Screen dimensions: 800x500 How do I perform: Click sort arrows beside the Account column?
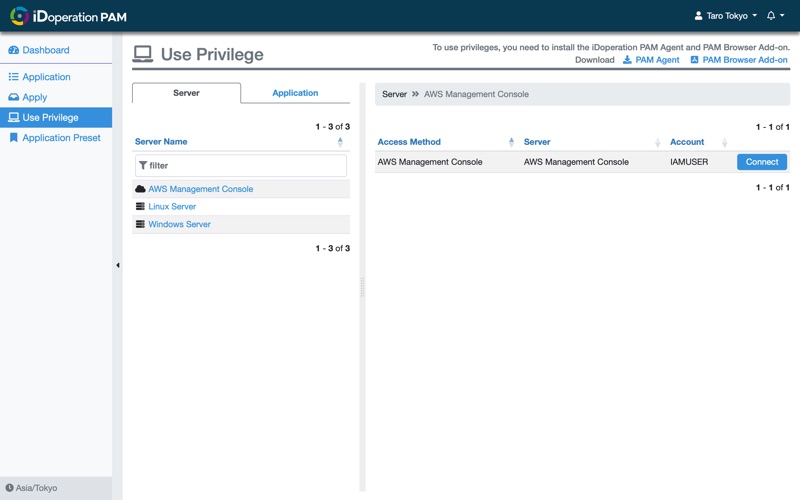pos(724,142)
